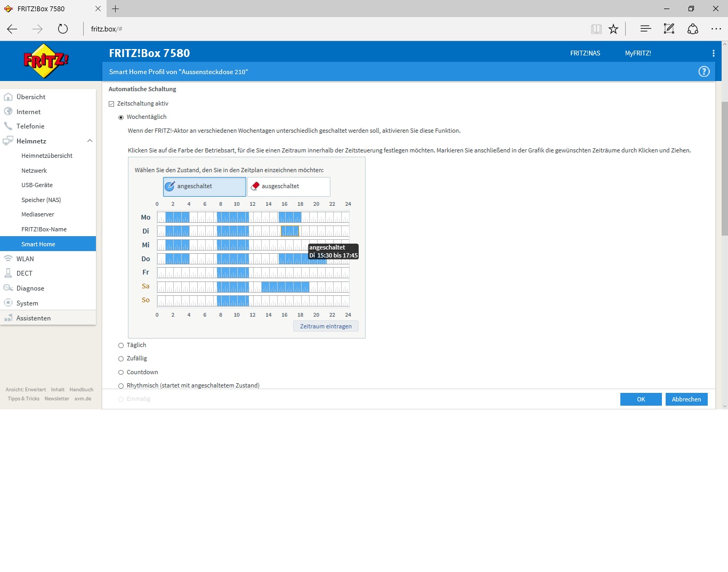Go back with browser back arrow

click(12, 29)
